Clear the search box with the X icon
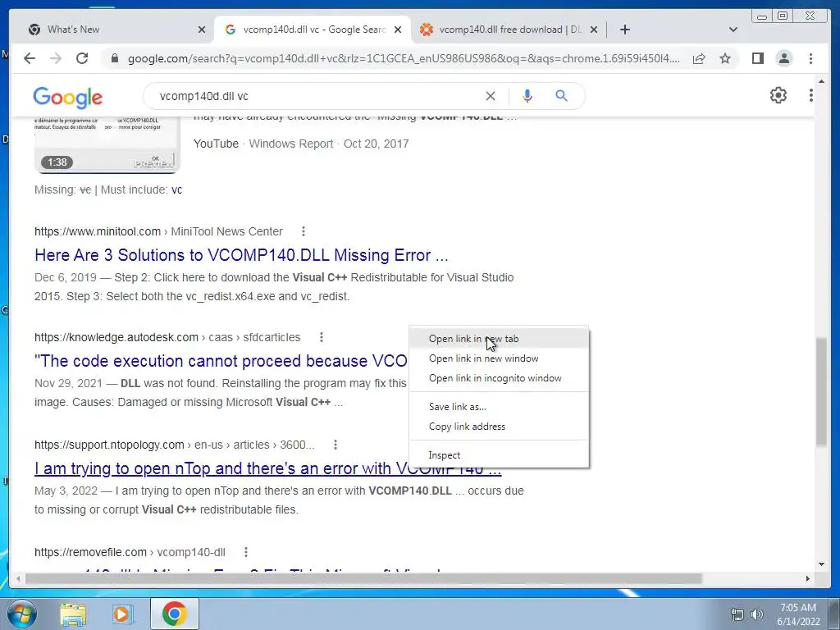 pyautogui.click(x=491, y=96)
